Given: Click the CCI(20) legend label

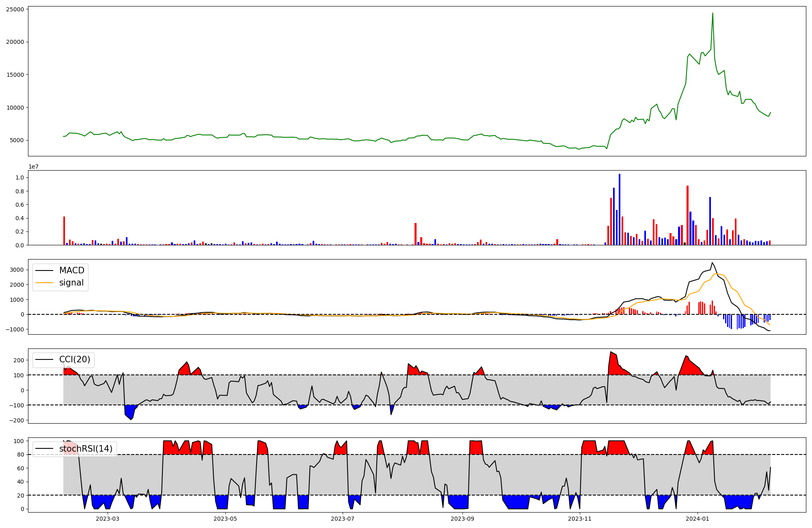Looking at the screenshot, I should click(x=75, y=359).
